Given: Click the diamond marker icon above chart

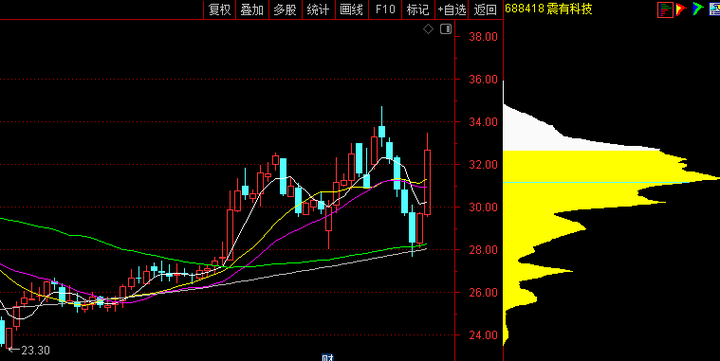Looking at the screenshot, I should pos(428,29).
